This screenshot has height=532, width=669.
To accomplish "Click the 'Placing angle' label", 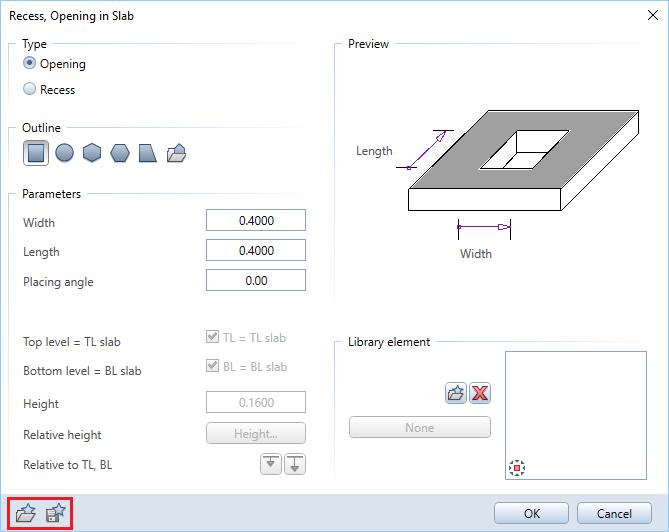I will pyautogui.click(x=58, y=282).
